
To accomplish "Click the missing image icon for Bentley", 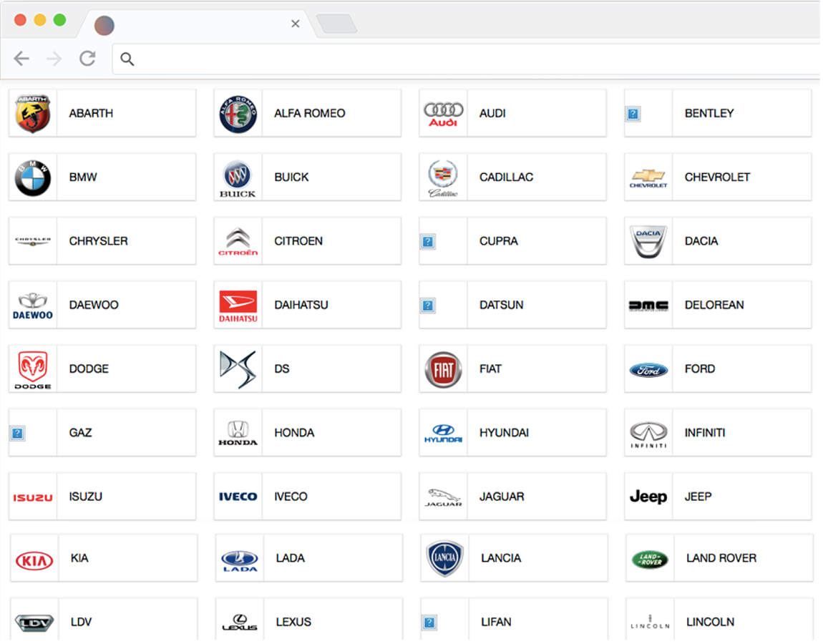I will tap(633, 114).
